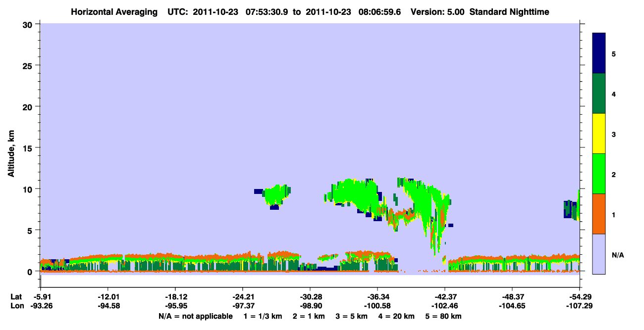Click the orange level 1 color swatch

(599, 214)
